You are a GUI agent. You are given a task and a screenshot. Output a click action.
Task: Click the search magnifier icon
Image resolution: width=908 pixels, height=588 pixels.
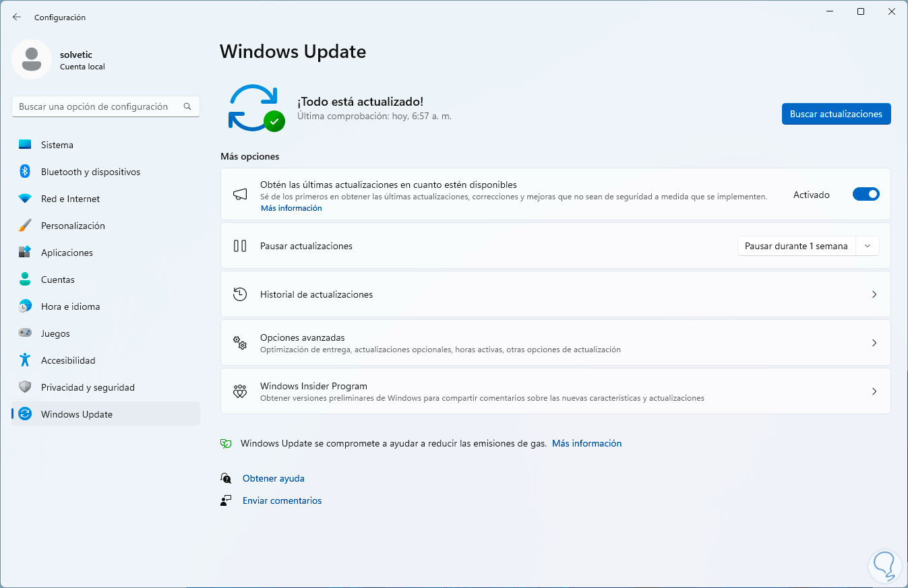pos(187,106)
